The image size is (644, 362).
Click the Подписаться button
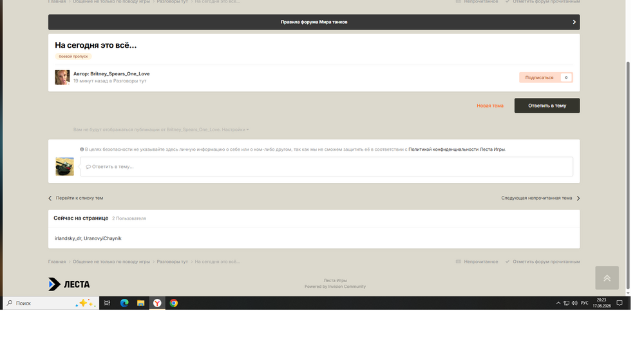[x=539, y=78]
